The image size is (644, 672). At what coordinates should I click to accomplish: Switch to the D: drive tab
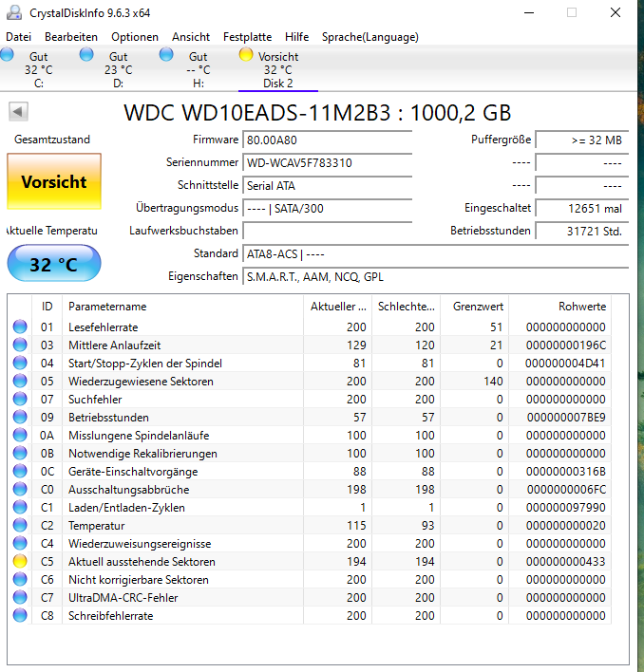tap(119, 69)
